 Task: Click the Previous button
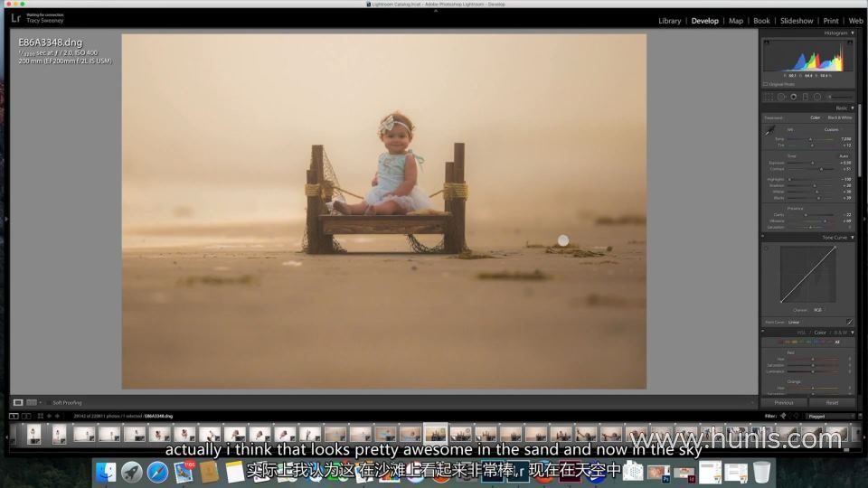(783, 402)
